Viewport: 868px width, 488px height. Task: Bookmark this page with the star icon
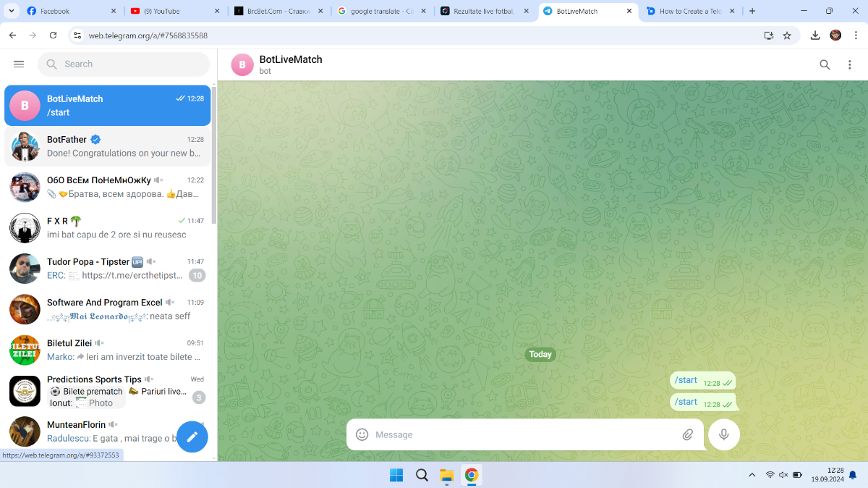pos(787,35)
